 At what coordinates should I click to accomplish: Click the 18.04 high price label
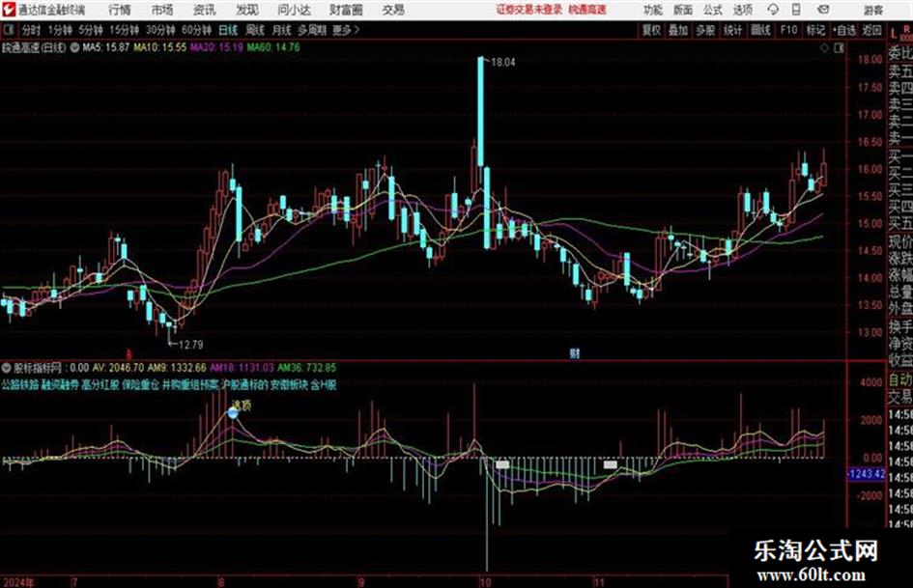tap(503, 63)
